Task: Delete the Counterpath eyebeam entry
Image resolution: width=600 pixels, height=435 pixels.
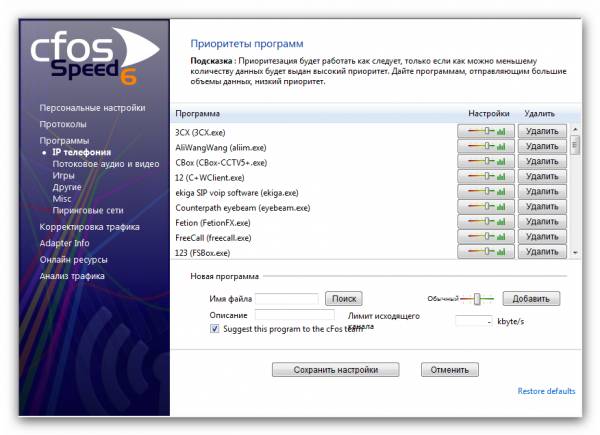Action: pyautogui.click(x=542, y=207)
